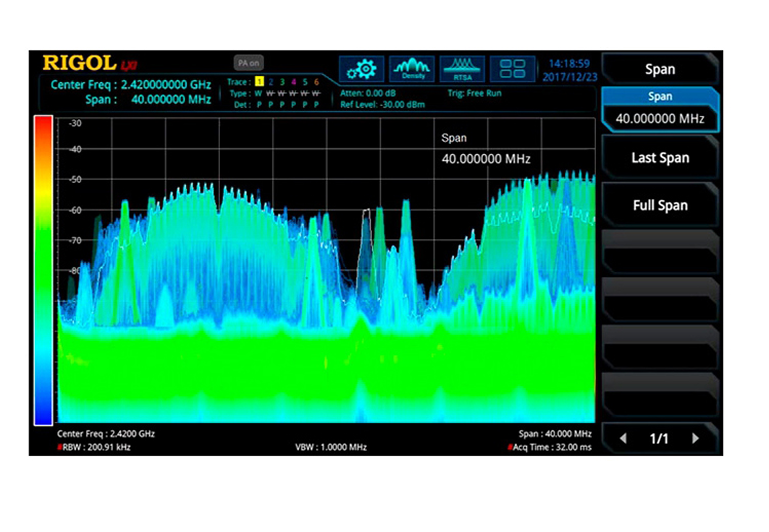Select the Span 40.000000 MHz softkey
The width and height of the screenshot is (769, 532).
[x=660, y=110]
